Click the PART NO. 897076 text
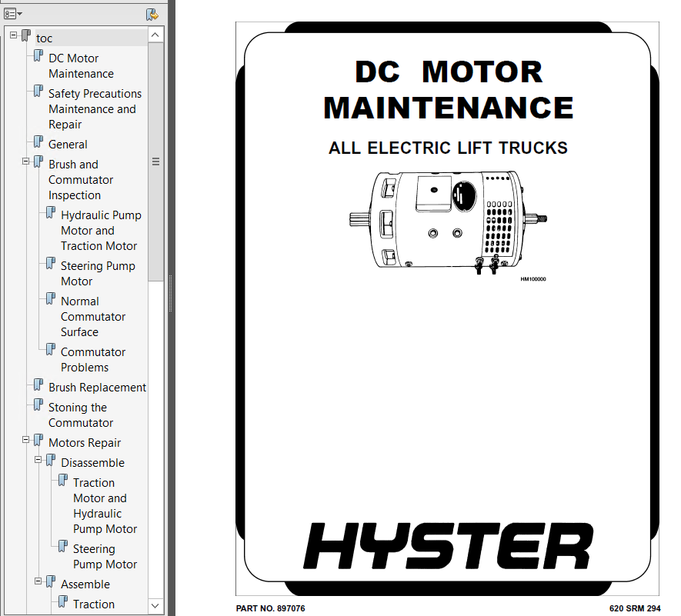 coord(270,608)
